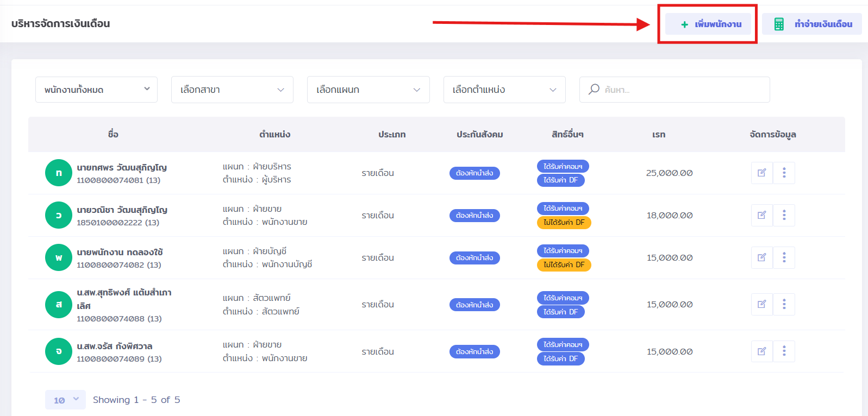This screenshot has width=868, height=416.
Task: Click edit icon for น.สพ.สุทธิพงศ์ row
Action: pos(761,304)
